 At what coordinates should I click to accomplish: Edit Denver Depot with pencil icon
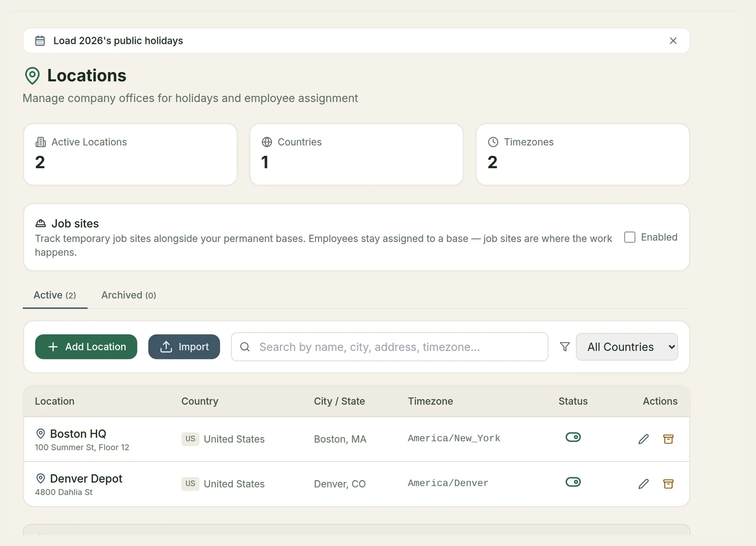coord(644,484)
